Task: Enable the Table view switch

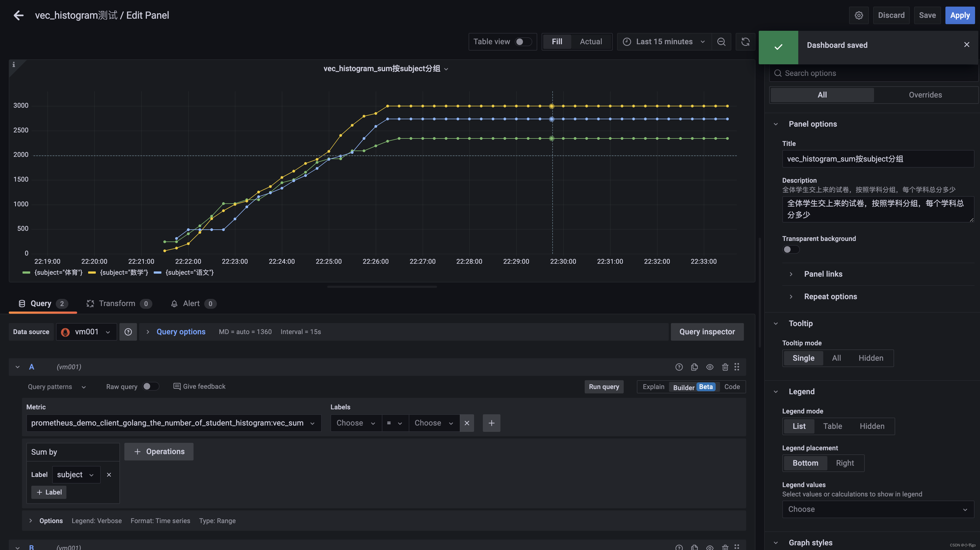Action: (x=523, y=41)
